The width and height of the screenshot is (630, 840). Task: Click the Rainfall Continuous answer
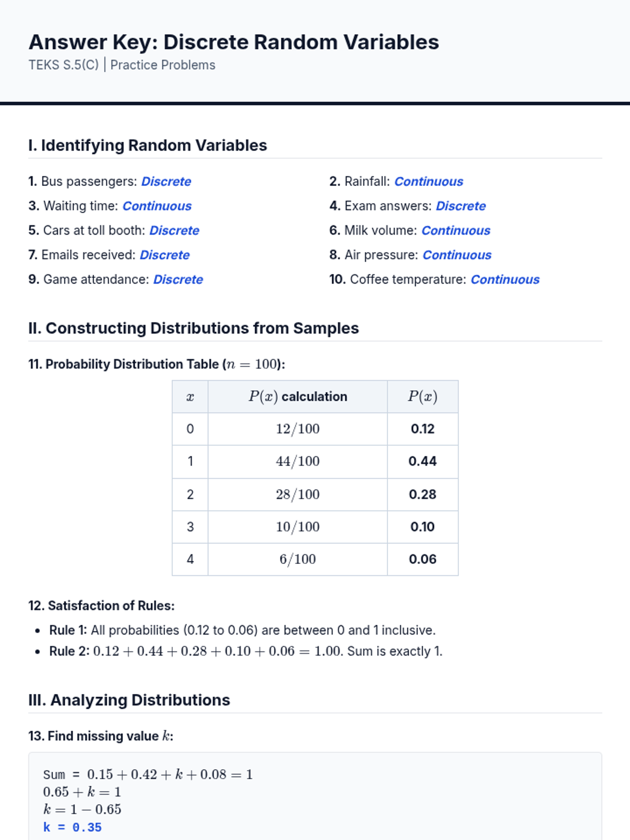point(428,182)
